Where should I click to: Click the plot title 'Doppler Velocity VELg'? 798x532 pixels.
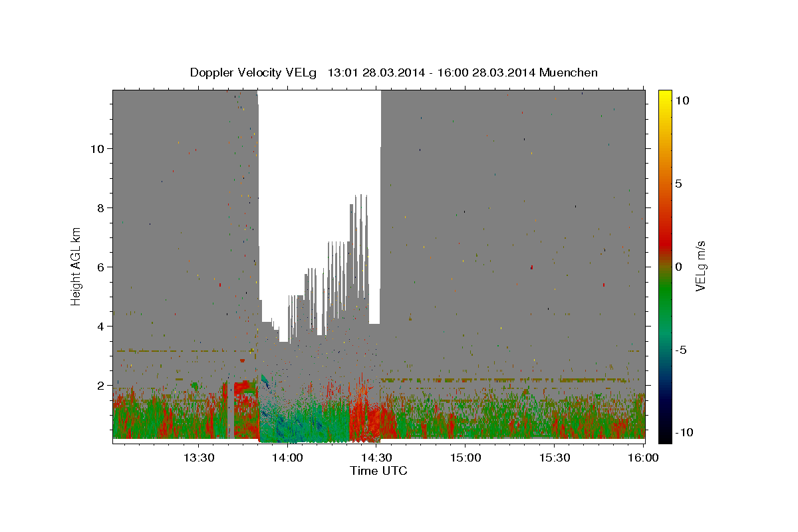254,72
